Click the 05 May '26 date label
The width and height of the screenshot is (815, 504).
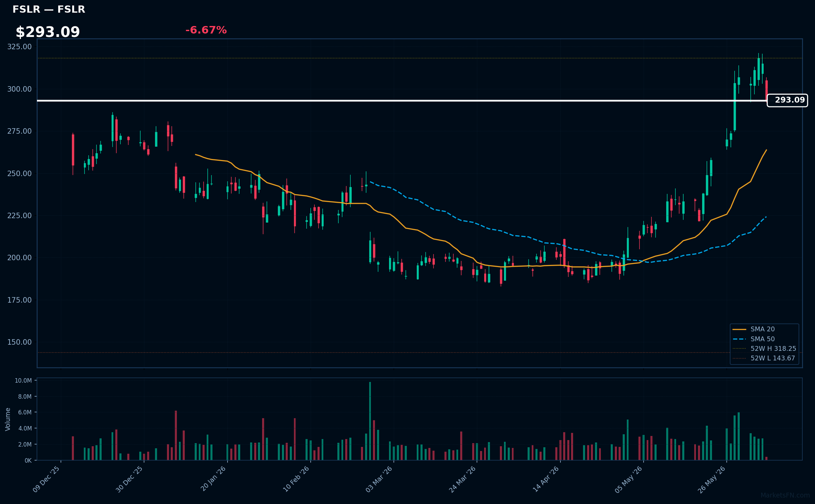629,479
